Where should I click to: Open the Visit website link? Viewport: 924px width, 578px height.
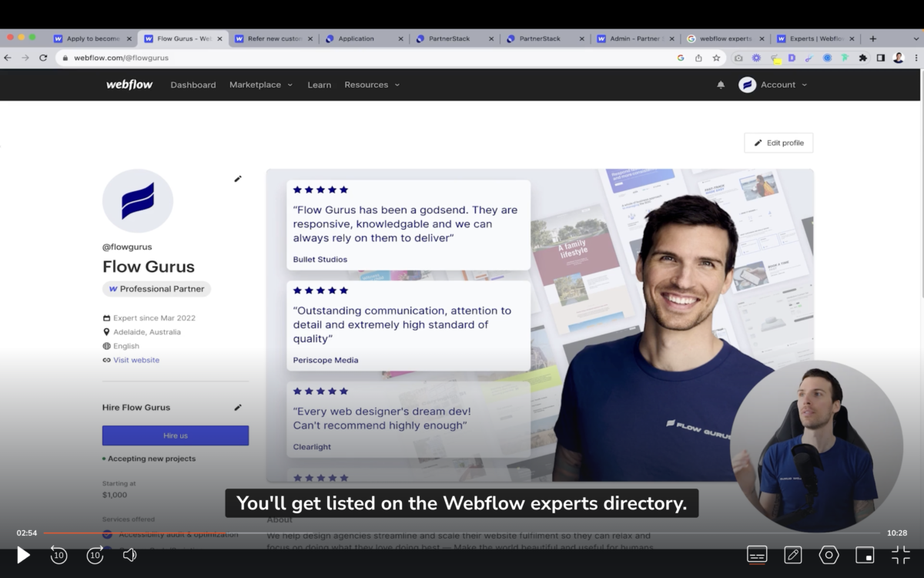(x=137, y=360)
